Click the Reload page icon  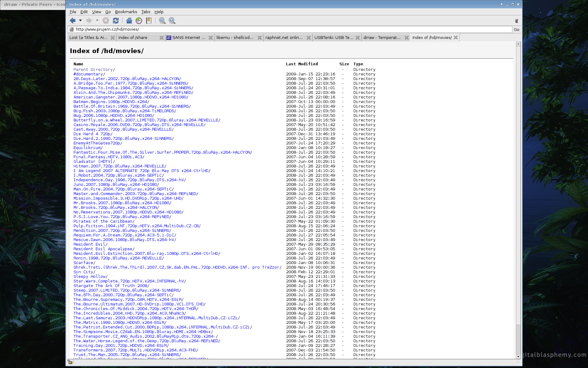click(x=115, y=21)
